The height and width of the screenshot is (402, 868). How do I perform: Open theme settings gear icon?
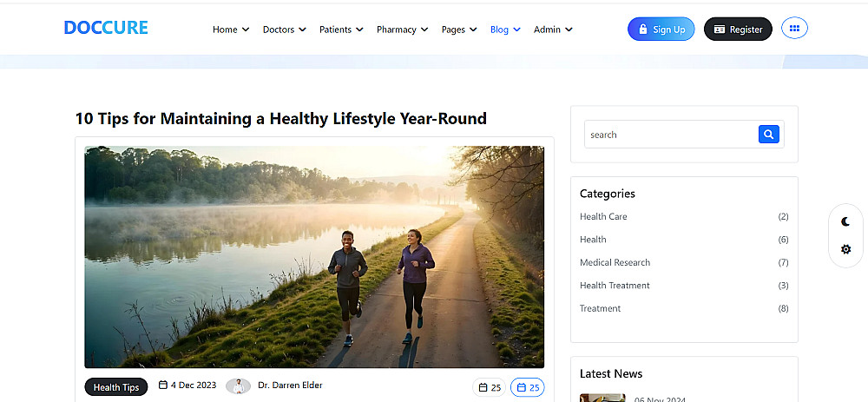845,249
